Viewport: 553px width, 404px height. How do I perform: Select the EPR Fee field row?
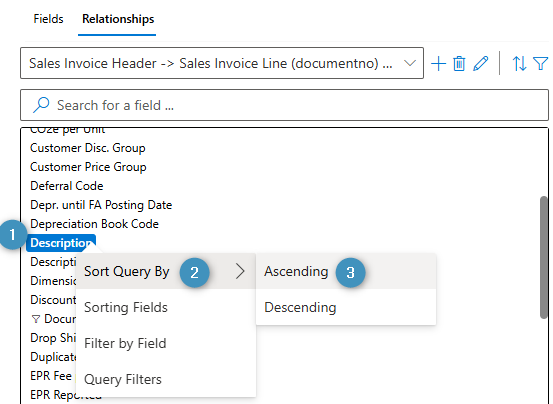[x=51, y=376]
